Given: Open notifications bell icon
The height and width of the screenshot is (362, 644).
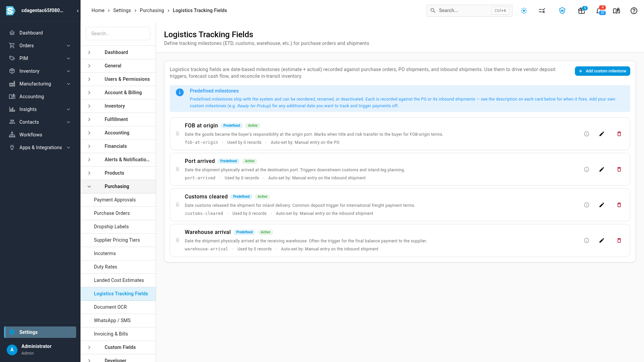Looking at the screenshot, I should tap(600, 11).
